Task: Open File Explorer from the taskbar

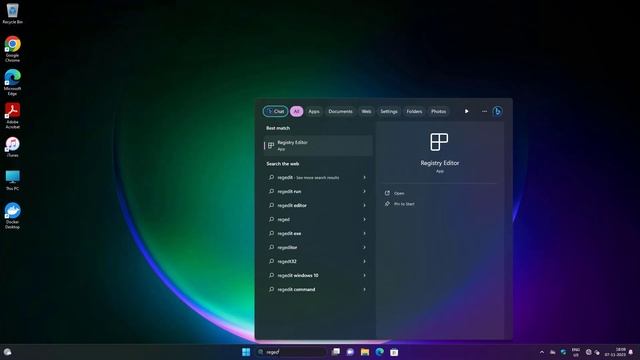Action: (x=365, y=352)
